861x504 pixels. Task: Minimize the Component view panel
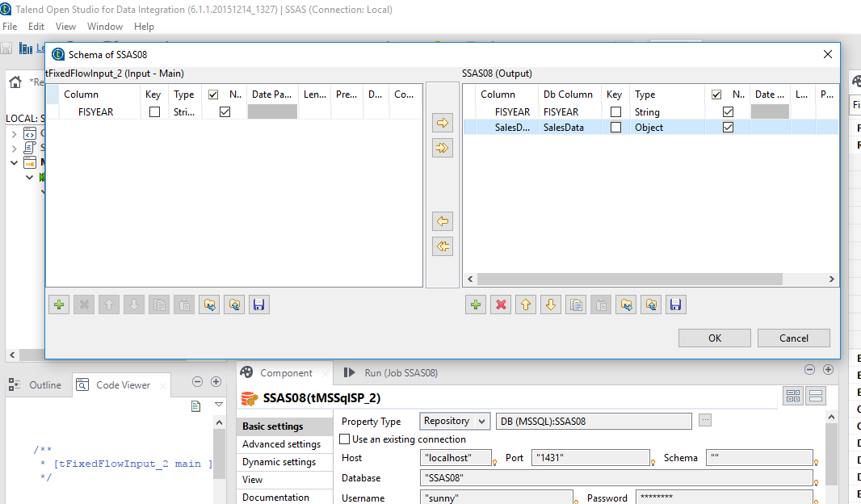point(809,369)
